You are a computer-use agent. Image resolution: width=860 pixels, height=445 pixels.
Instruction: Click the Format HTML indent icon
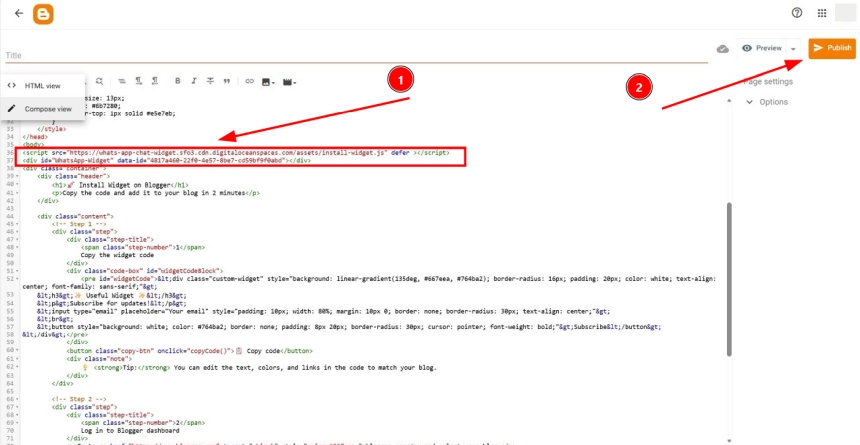(122, 81)
